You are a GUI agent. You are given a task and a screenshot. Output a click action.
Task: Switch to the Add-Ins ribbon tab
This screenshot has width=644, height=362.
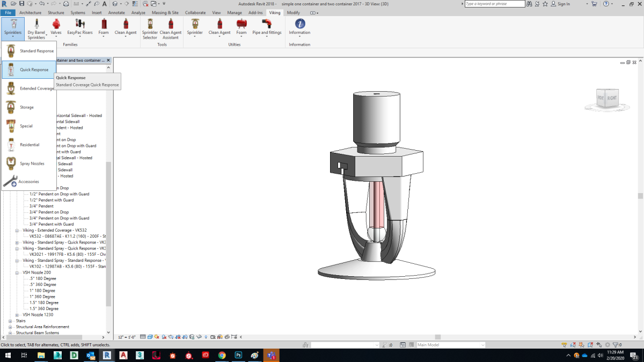(x=255, y=12)
